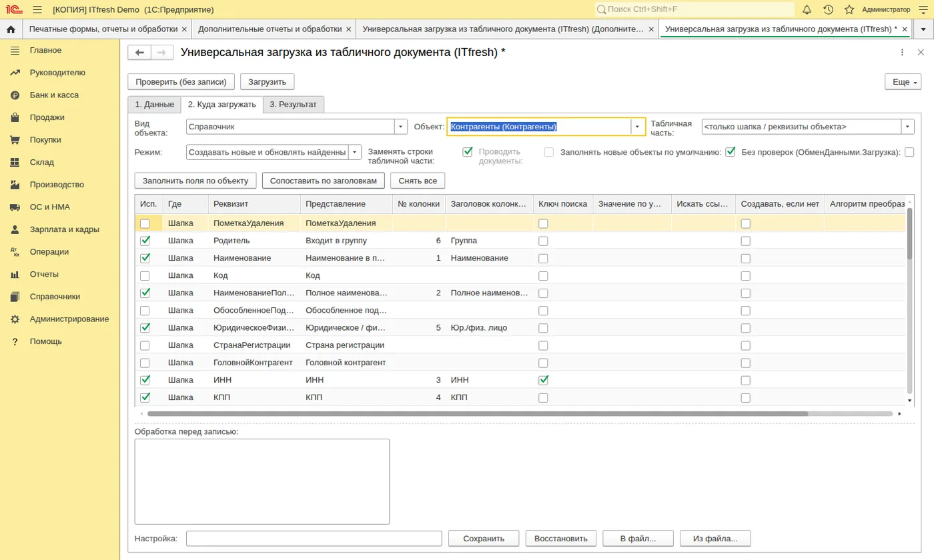Open the Еще dropdown menu

[x=902, y=82]
